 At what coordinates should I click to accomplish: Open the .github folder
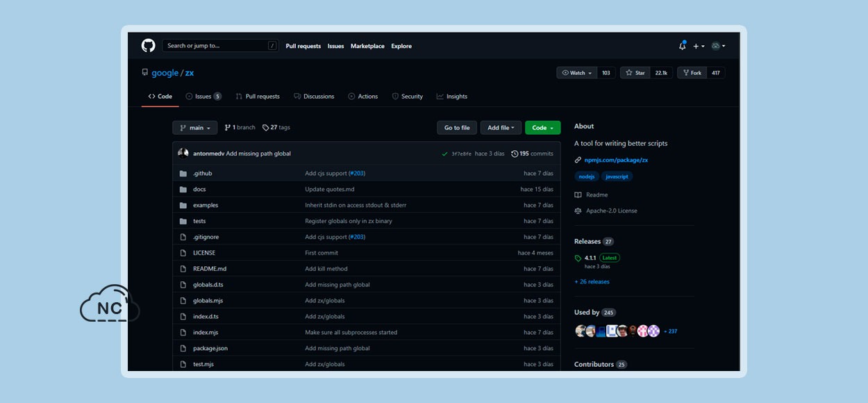point(203,174)
